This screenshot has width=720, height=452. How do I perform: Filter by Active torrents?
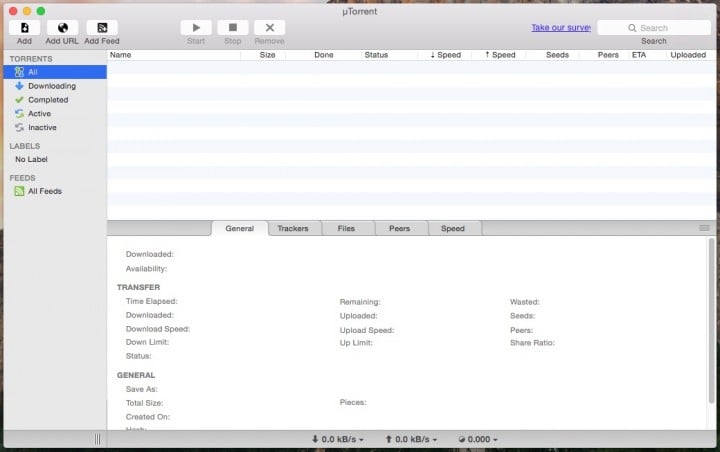(55, 113)
